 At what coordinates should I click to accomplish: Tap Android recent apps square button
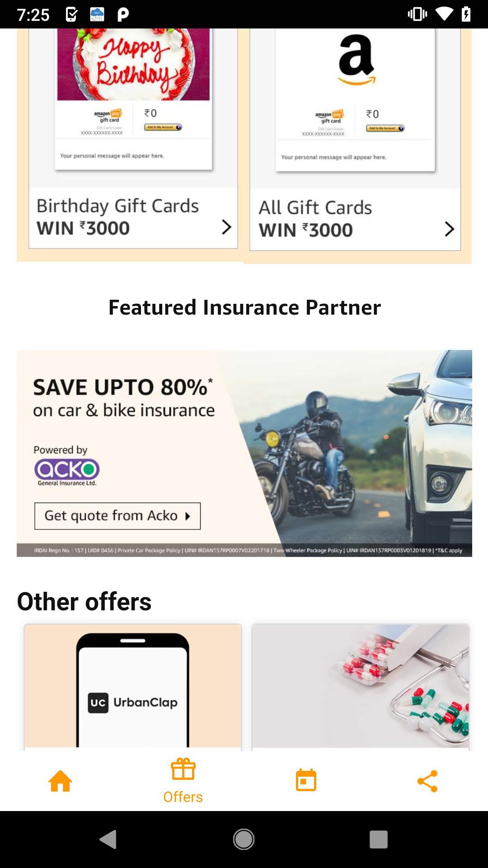[379, 840]
